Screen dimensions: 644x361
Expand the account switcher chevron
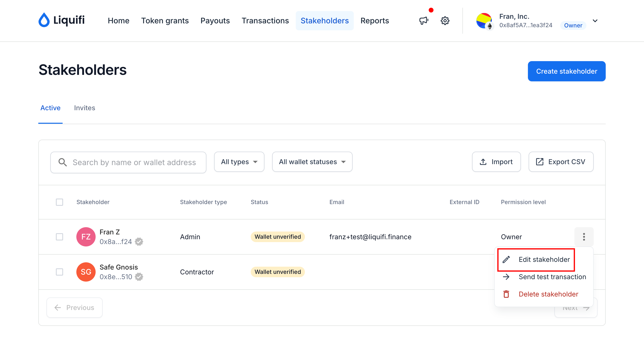pos(595,21)
